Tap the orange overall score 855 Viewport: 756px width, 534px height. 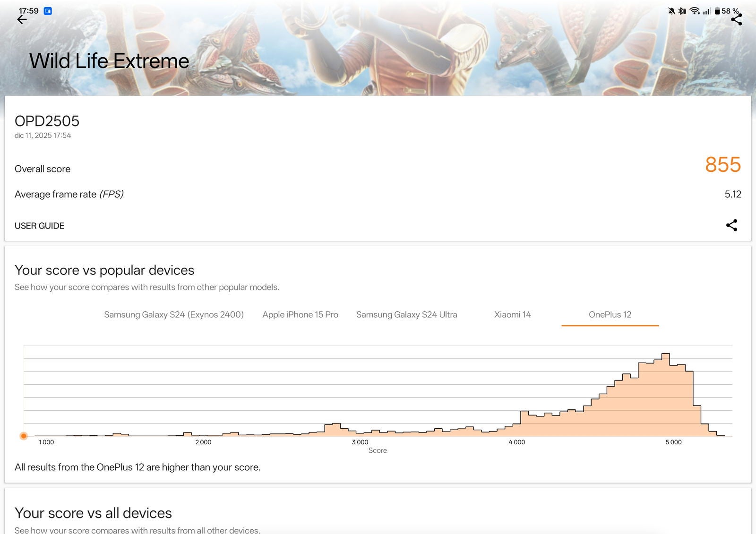(x=722, y=165)
